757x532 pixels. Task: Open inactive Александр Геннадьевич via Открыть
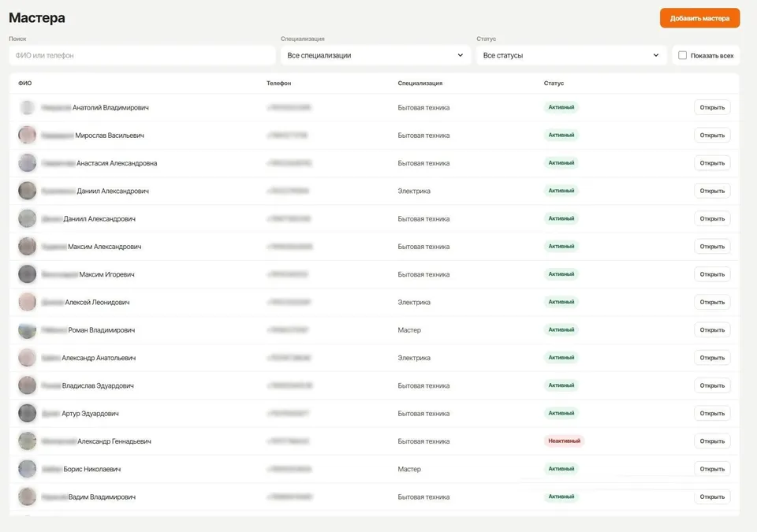[712, 441]
